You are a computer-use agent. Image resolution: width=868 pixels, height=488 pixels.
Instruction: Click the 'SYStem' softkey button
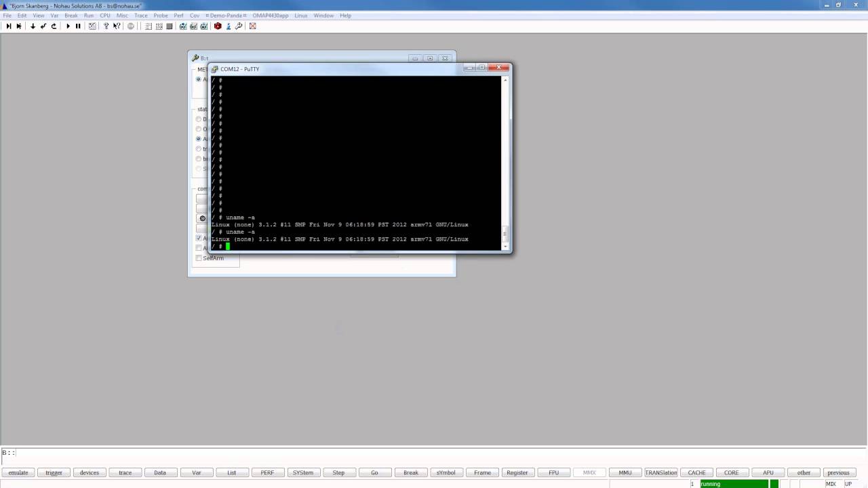pos(303,472)
